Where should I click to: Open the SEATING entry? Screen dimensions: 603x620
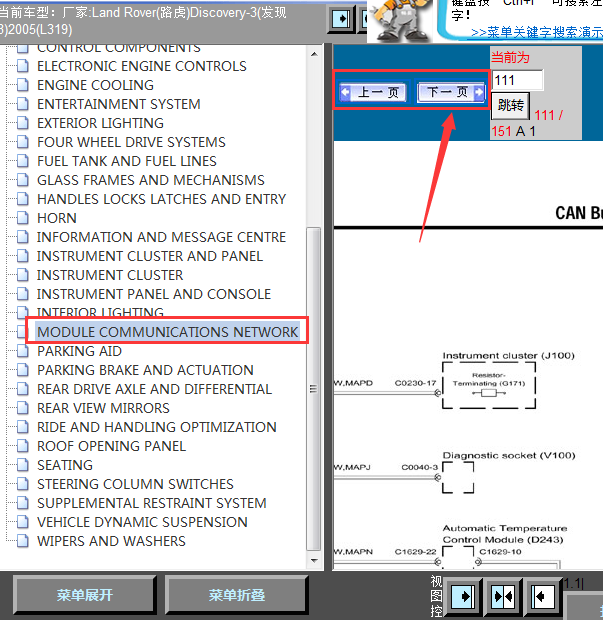click(x=65, y=465)
